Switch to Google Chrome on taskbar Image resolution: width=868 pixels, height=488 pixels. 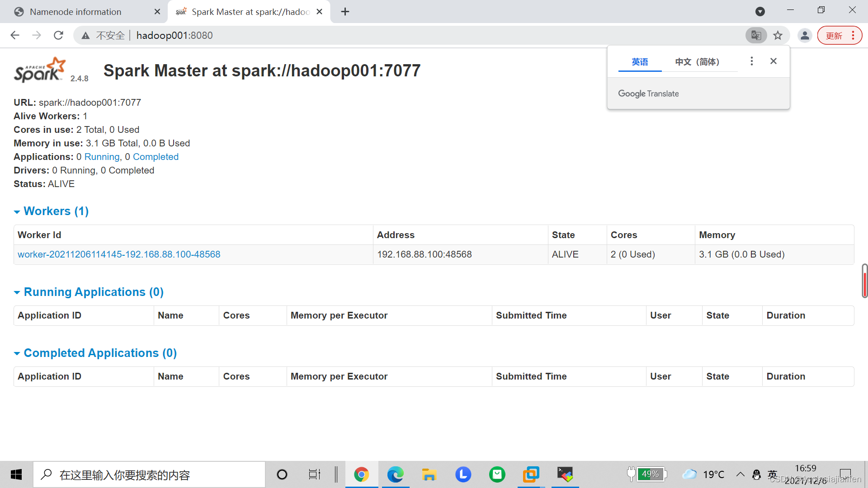pyautogui.click(x=361, y=474)
